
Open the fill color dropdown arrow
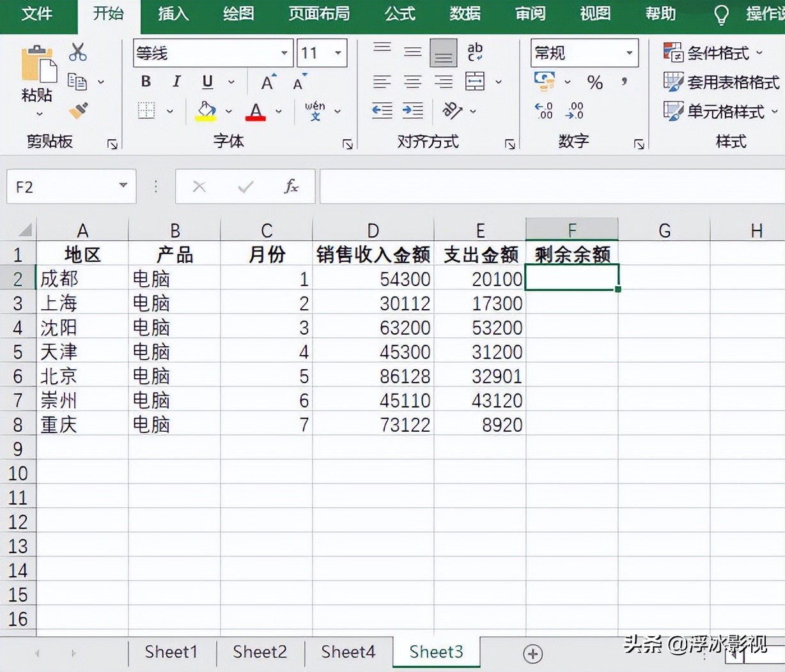coord(229,111)
